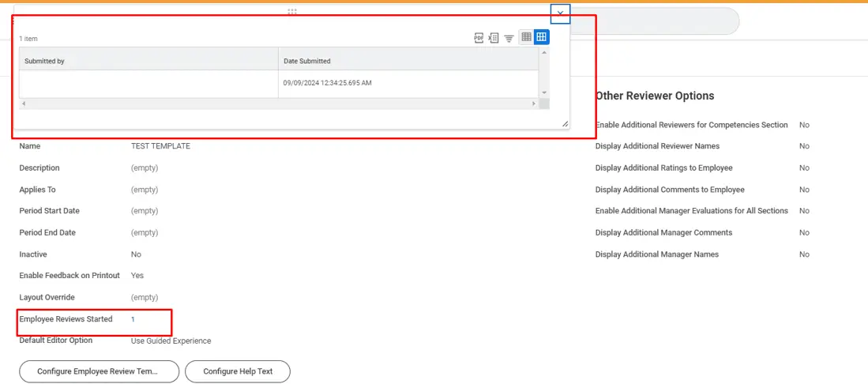Select the 09/09/2024 date submitted cell

327,83
